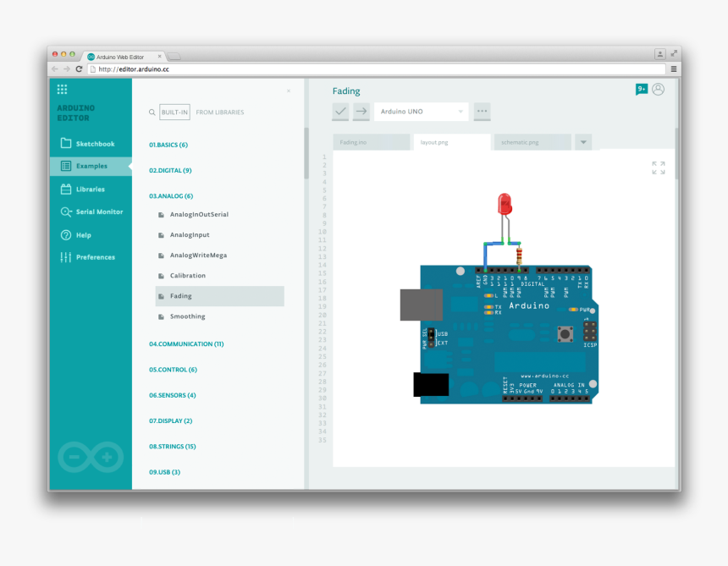Open the user profile icon
The image size is (728, 566).
tap(658, 89)
